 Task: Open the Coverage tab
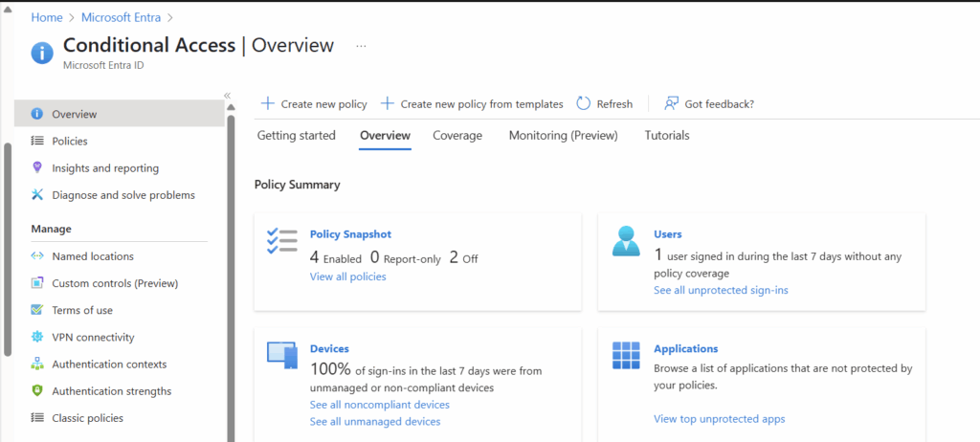457,135
